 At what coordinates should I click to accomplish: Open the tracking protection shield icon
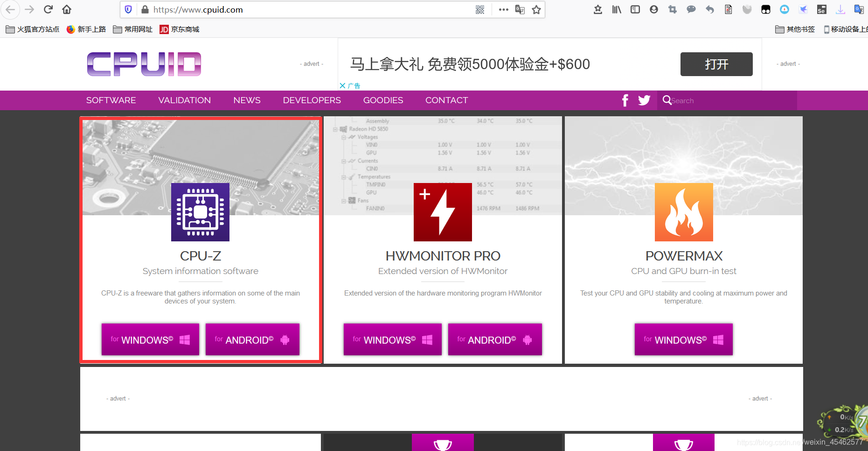pos(129,9)
